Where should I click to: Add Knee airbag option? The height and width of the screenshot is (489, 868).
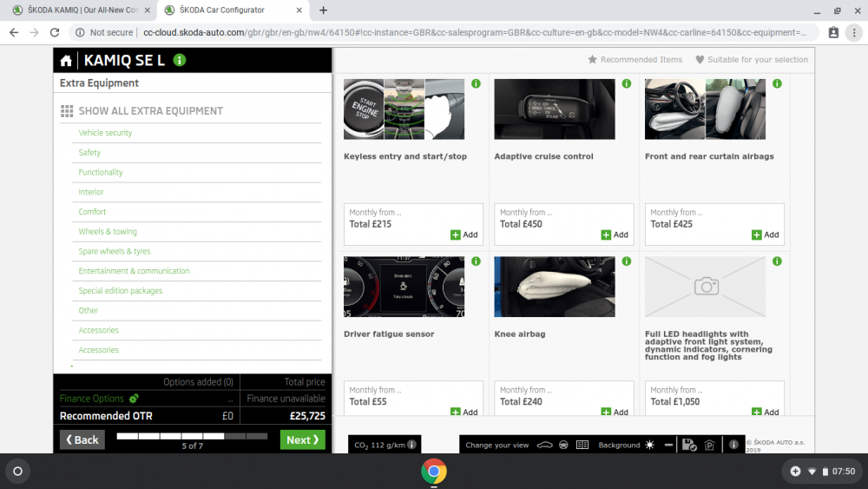(615, 412)
